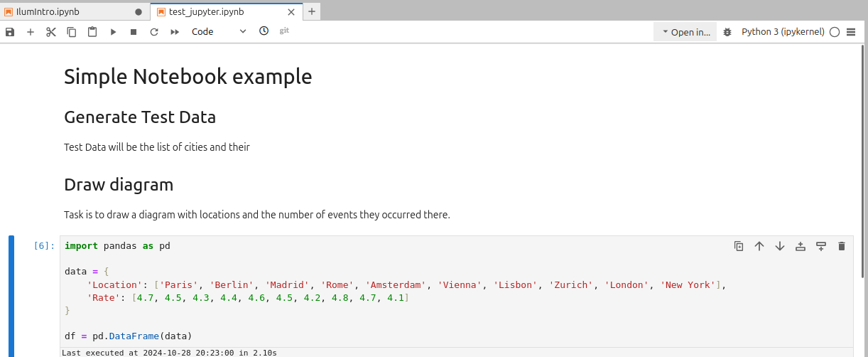Delete the cell using trash icon
This screenshot has height=357, width=868.
pyautogui.click(x=842, y=246)
